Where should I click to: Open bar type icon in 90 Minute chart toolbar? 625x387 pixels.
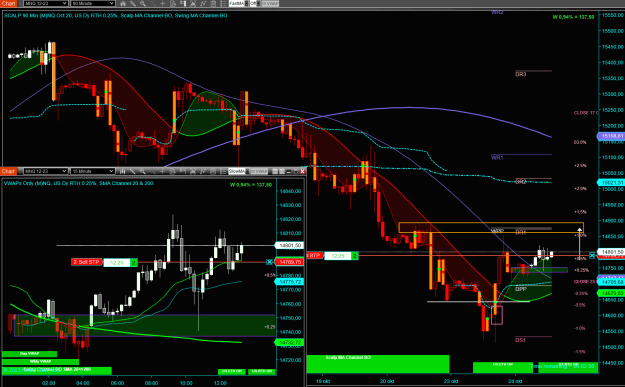(123, 4)
